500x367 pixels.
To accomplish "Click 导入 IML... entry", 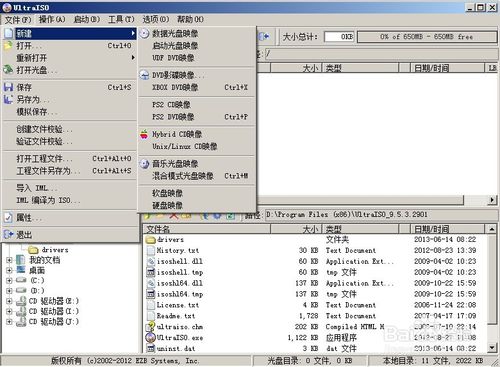I will tap(70, 188).
